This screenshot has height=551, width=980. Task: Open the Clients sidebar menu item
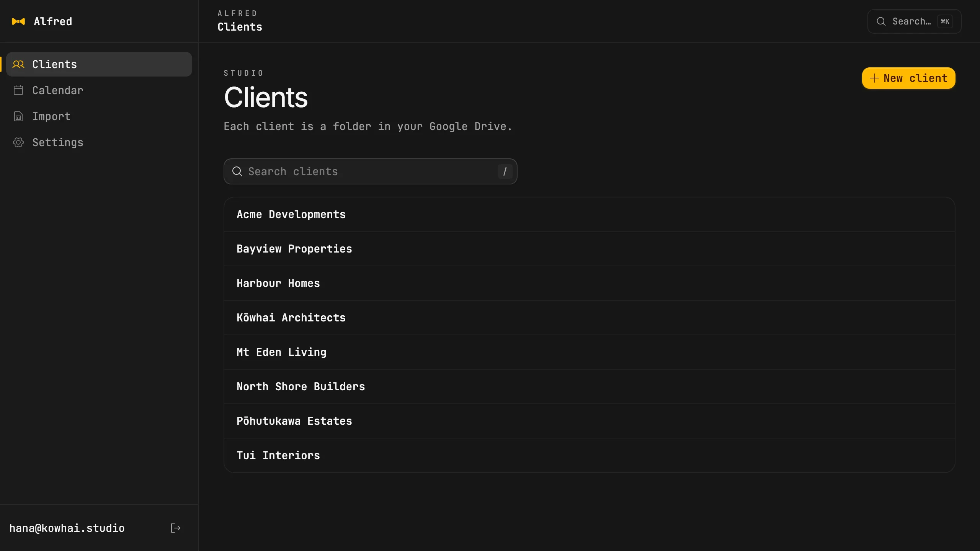tap(99, 64)
